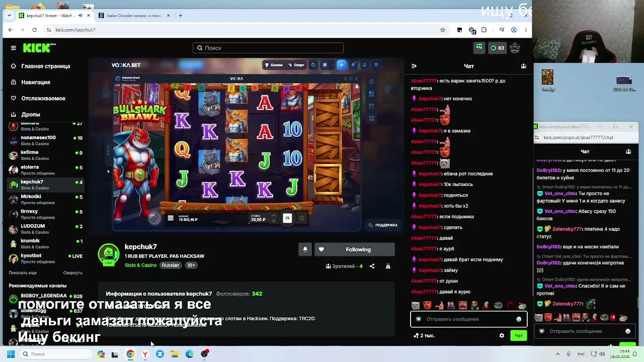This screenshot has height=362, width=644.
Task: Show users list in popout chat window
Action: pos(628,151)
